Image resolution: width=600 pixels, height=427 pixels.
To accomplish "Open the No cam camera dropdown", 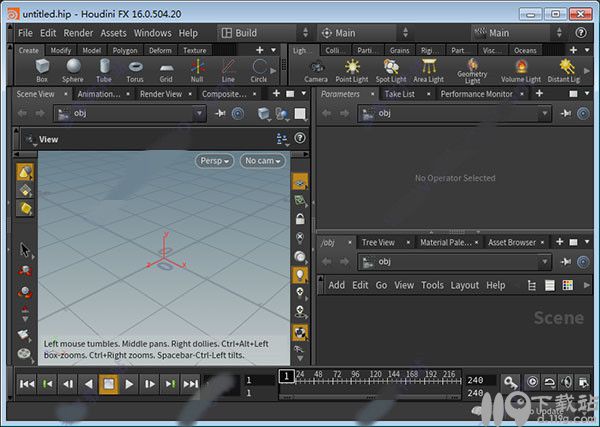I will click(x=263, y=161).
